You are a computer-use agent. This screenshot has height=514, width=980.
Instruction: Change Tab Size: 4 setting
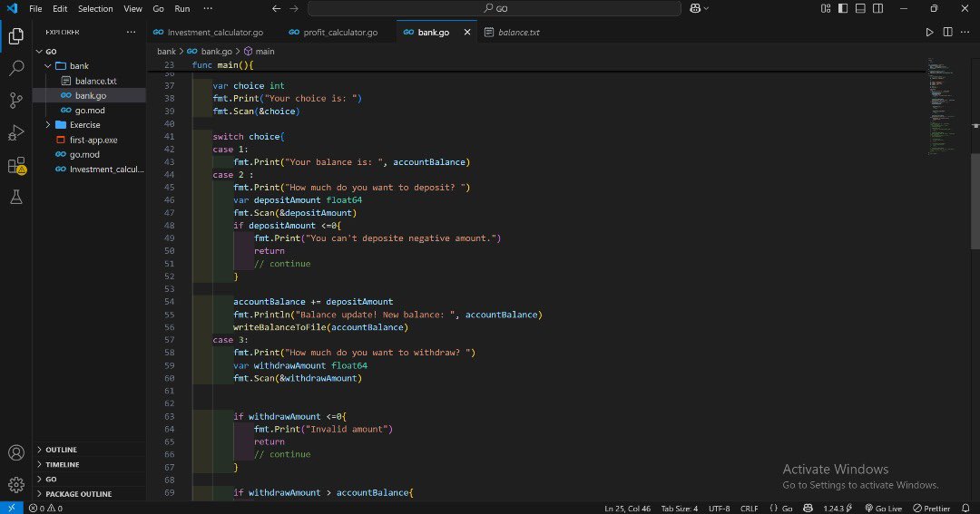pos(680,509)
